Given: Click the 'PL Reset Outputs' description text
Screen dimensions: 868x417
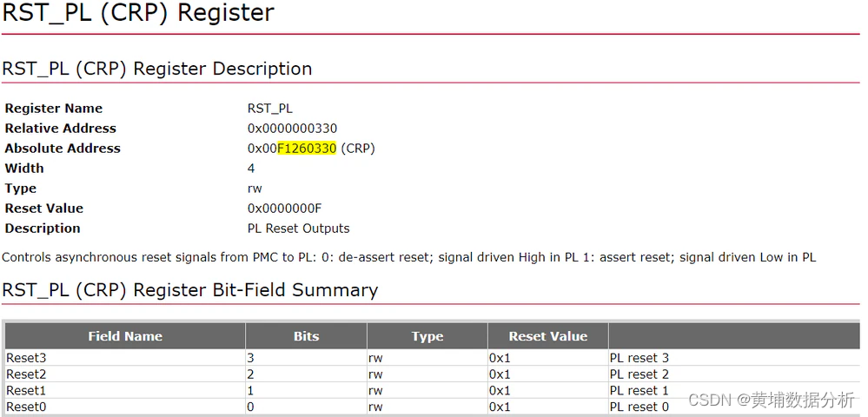Looking at the screenshot, I should [298, 228].
